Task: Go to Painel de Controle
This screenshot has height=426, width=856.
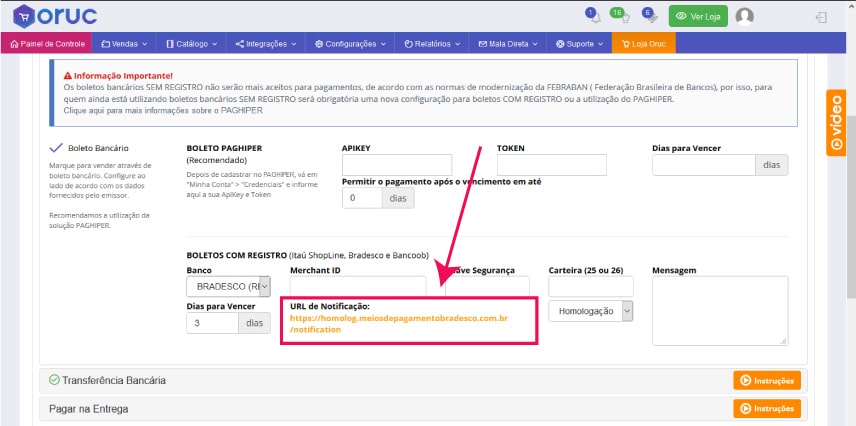Action: pos(46,44)
